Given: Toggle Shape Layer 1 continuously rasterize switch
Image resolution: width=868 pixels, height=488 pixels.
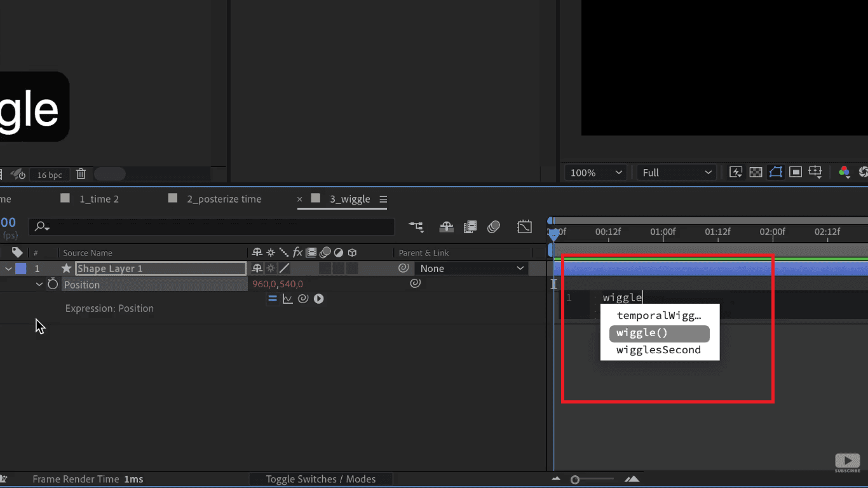Looking at the screenshot, I should (x=271, y=268).
